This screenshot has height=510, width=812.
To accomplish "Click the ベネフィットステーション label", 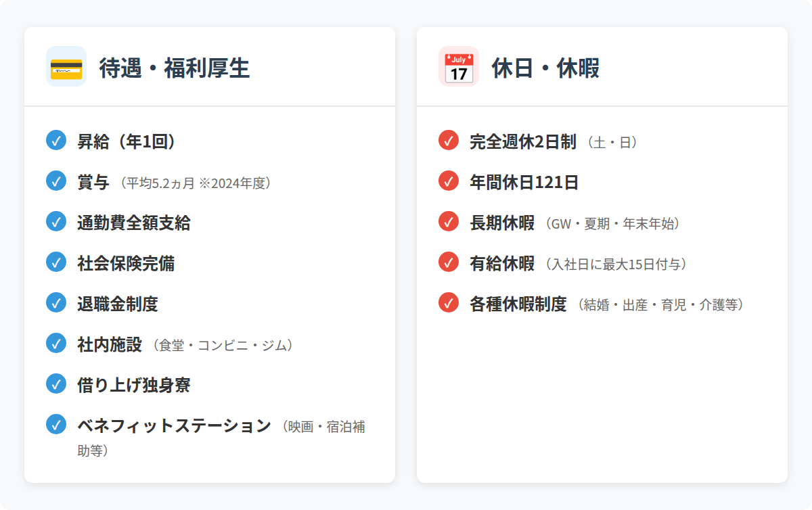I will coord(174,426).
